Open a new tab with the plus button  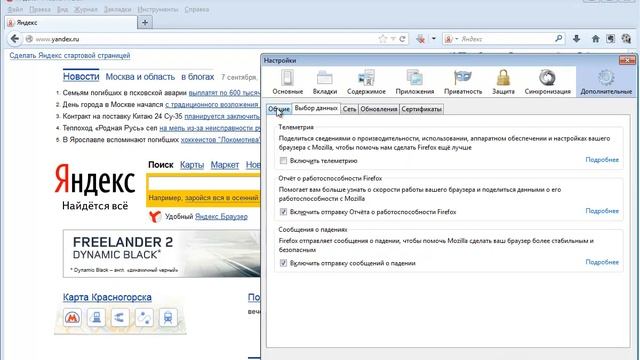(x=145, y=22)
